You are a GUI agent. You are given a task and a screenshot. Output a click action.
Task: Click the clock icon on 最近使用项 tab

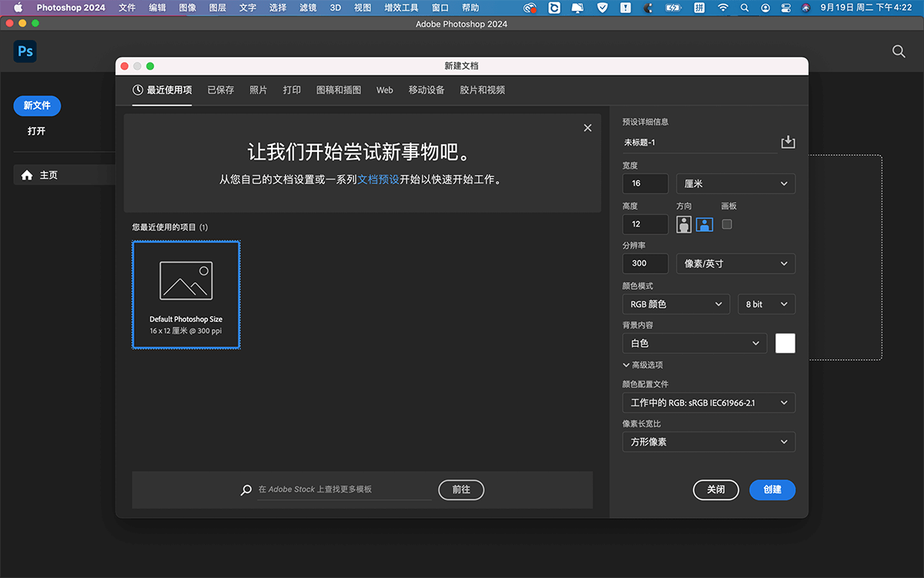click(x=138, y=90)
